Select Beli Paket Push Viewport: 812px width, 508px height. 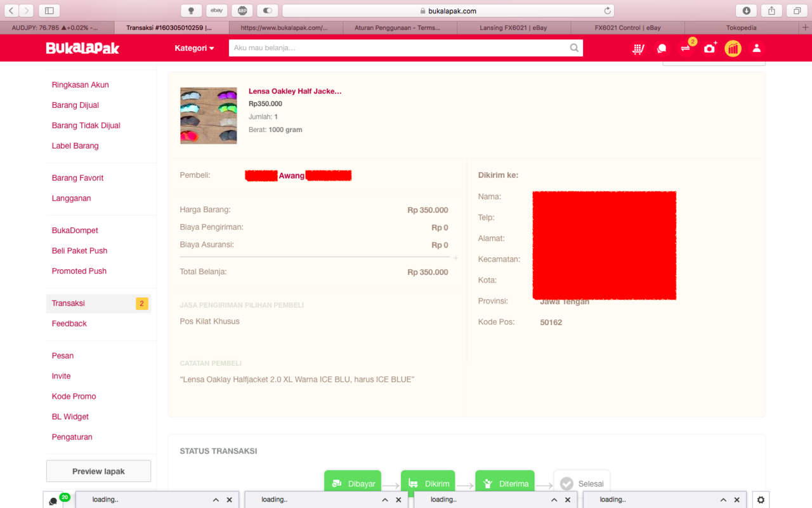(79, 251)
